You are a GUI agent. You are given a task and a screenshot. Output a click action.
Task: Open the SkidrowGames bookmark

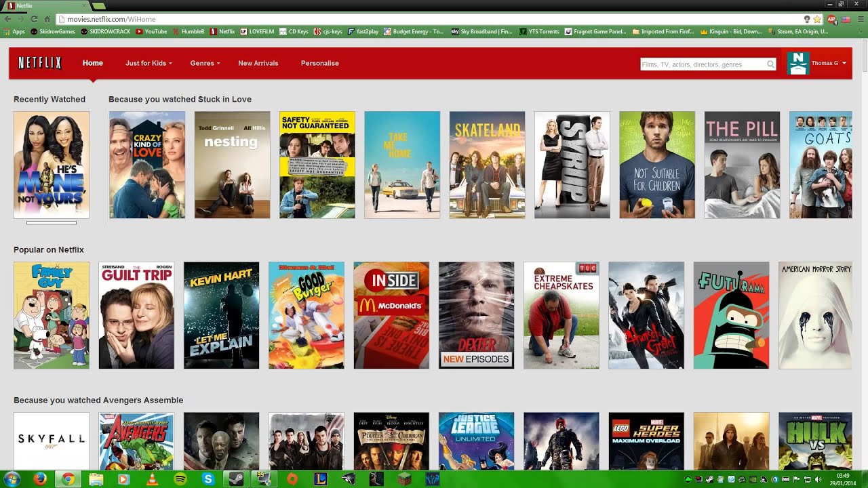(x=53, y=31)
